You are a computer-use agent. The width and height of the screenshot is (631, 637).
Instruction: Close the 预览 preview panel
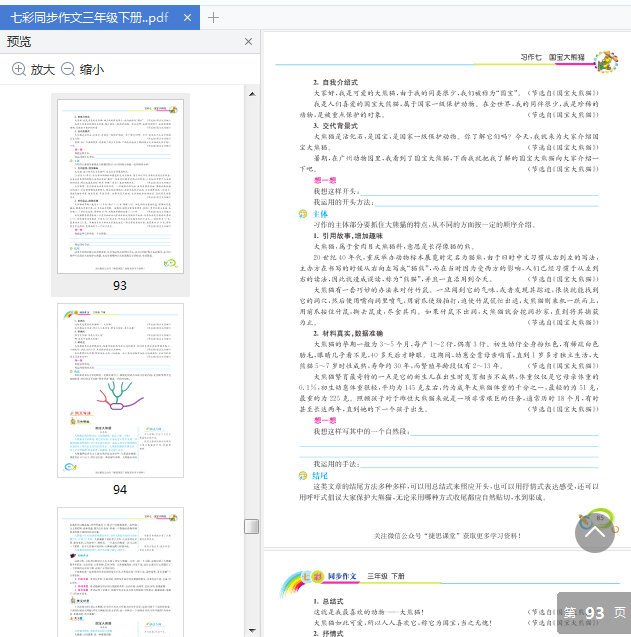click(x=248, y=41)
